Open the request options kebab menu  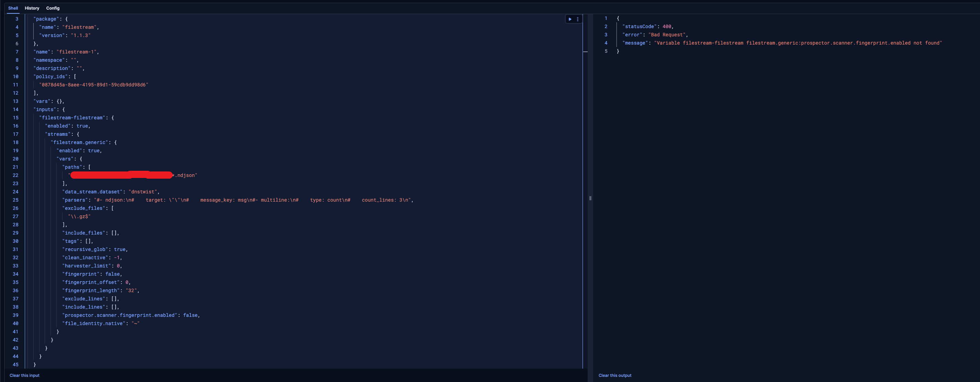pyautogui.click(x=577, y=19)
